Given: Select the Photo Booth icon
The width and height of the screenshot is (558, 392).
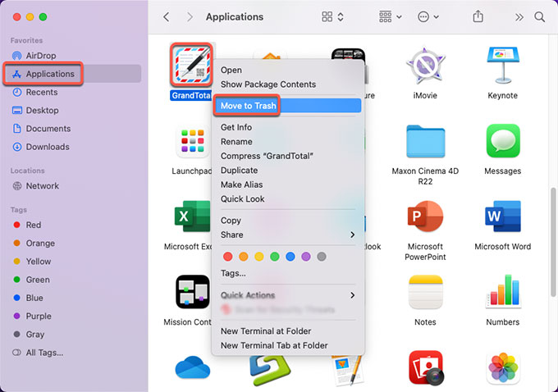Looking at the screenshot, I should [x=426, y=367].
